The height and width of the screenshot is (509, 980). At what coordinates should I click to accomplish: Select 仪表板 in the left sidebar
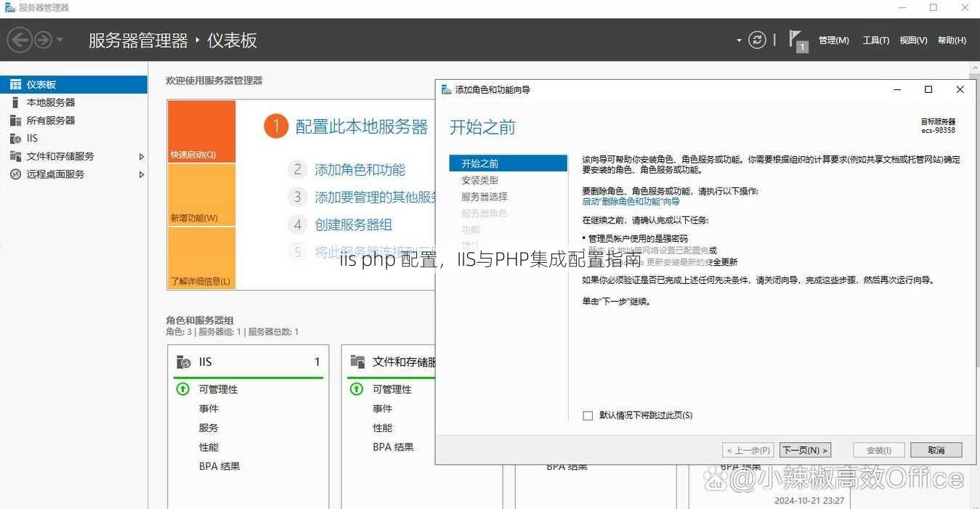74,84
